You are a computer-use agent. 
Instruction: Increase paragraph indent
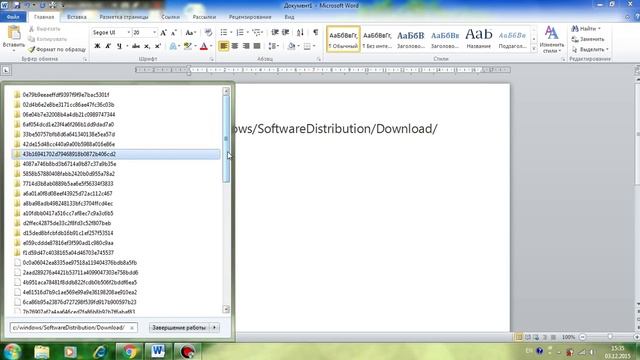(286, 32)
